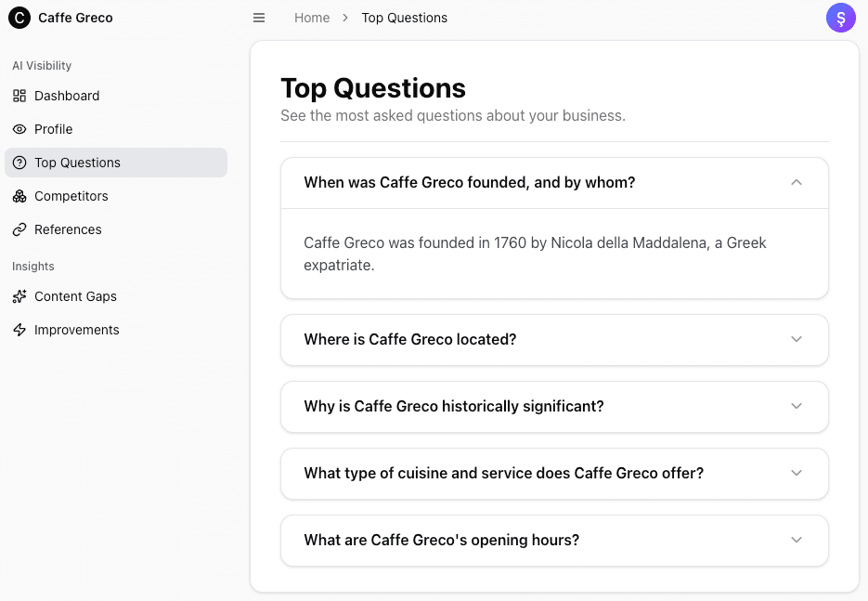Click the Dashboard grid icon
This screenshot has height=601, width=868.
(19, 96)
